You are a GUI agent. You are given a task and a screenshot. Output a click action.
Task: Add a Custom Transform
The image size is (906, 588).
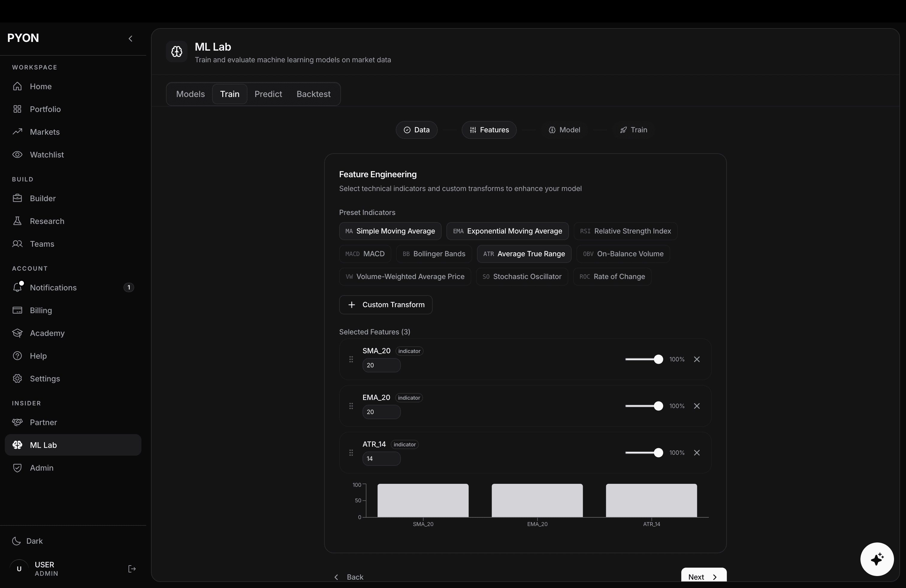click(x=386, y=305)
